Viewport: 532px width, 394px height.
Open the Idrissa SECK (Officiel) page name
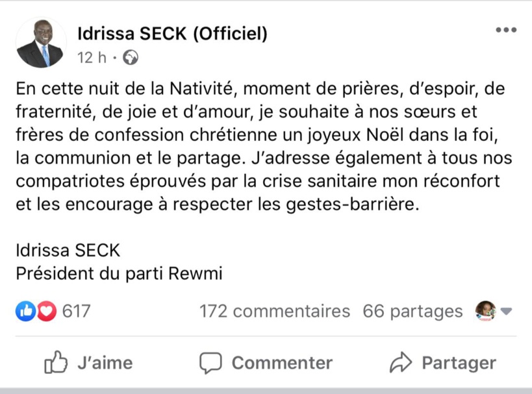click(172, 31)
